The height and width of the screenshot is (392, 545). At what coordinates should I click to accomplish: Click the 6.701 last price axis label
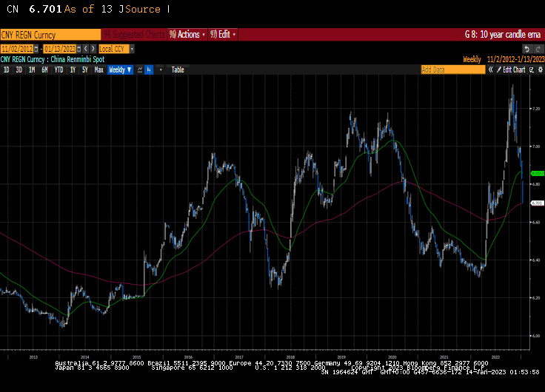click(x=538, y=203)
